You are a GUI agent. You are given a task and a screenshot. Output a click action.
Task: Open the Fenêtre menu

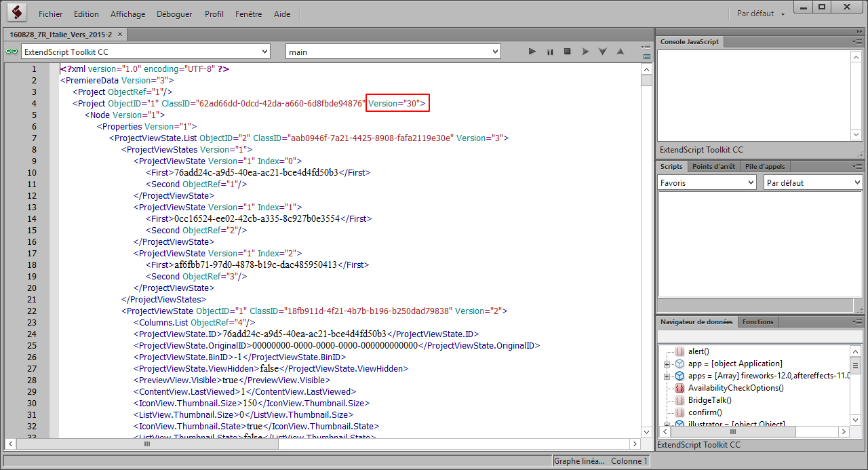point(249,14)
